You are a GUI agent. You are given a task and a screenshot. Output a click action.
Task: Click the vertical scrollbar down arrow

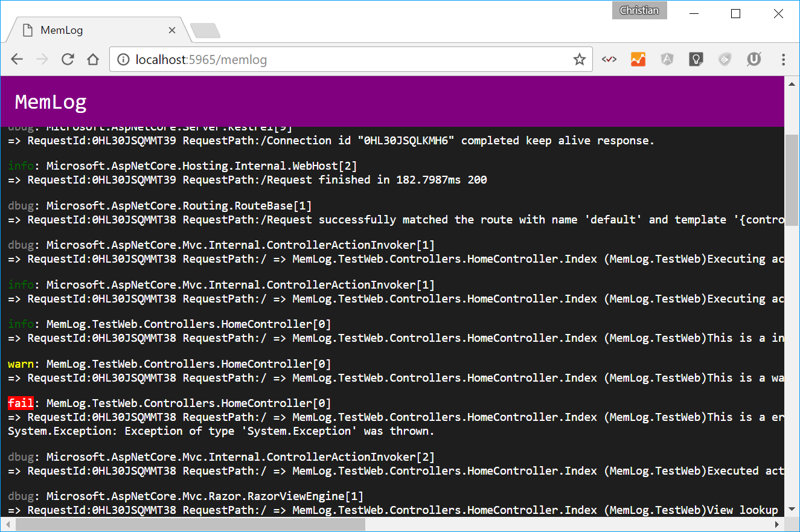(x=792, y=510)
